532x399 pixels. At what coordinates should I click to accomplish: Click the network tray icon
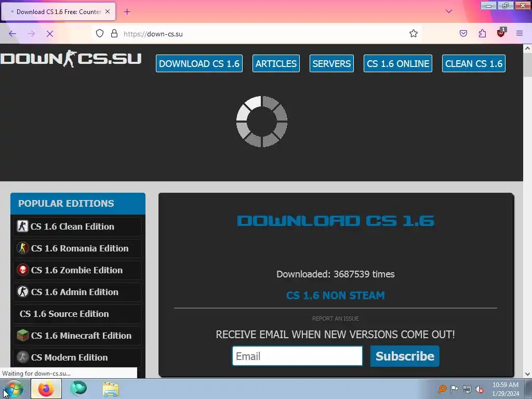click(467, 389)
